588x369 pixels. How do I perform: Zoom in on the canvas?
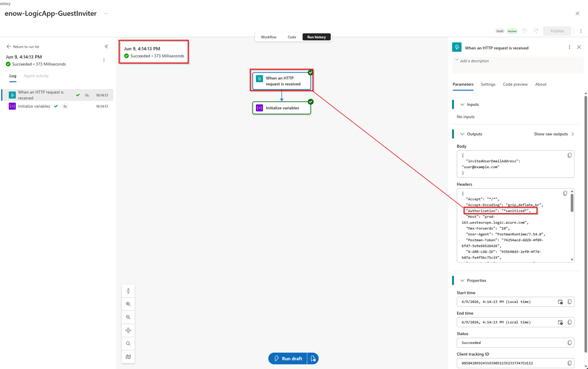tap(128, 304)
